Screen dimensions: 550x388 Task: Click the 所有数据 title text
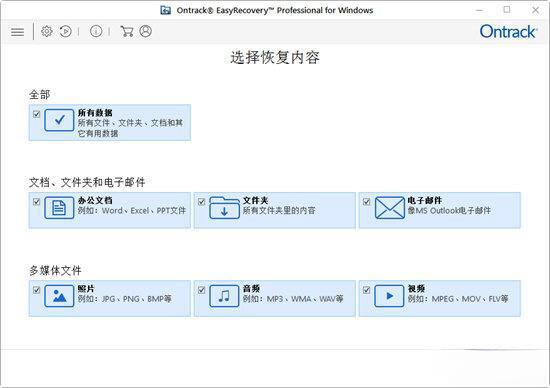click(x=95, y=113)
